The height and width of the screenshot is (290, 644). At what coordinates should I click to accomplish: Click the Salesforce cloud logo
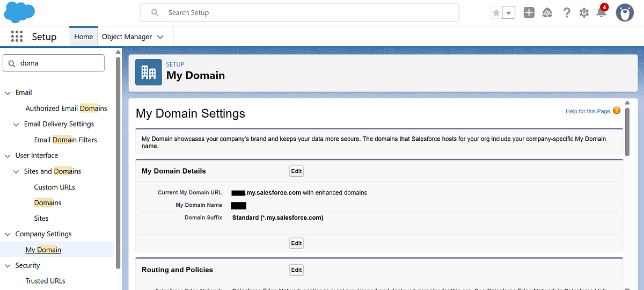point(19,12)
